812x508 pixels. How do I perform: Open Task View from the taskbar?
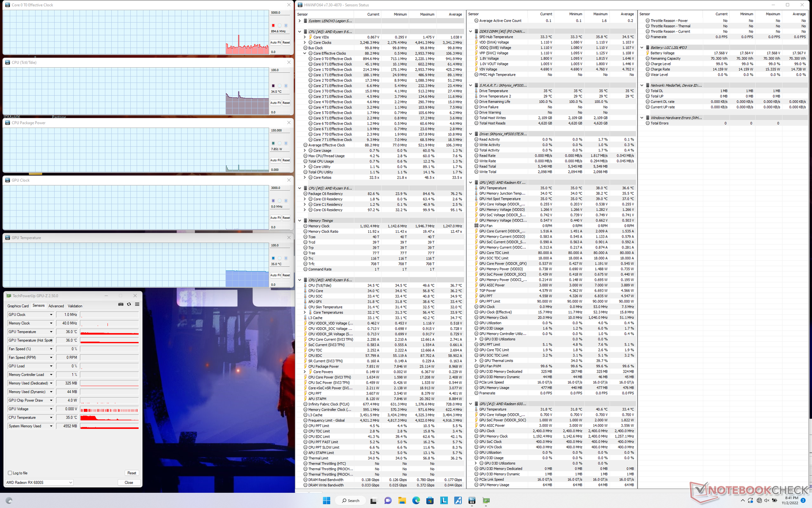coord(373,500)
